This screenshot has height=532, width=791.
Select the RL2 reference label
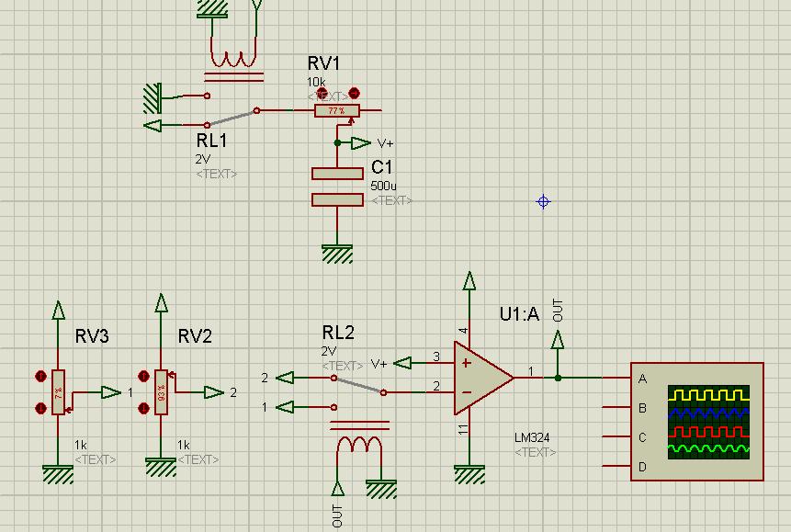(x=338, y=333)
